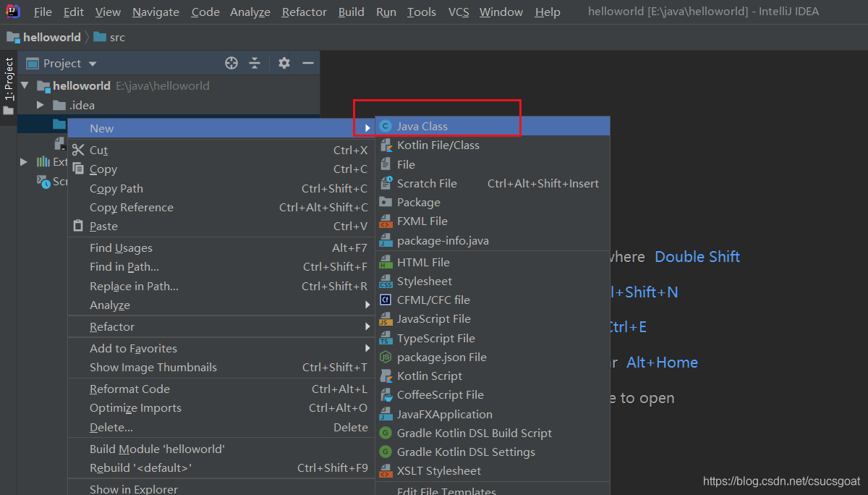Screen dimensions: 868x495
Task: Select Gradle Kotlin DSL Settings
Action: 493,452
